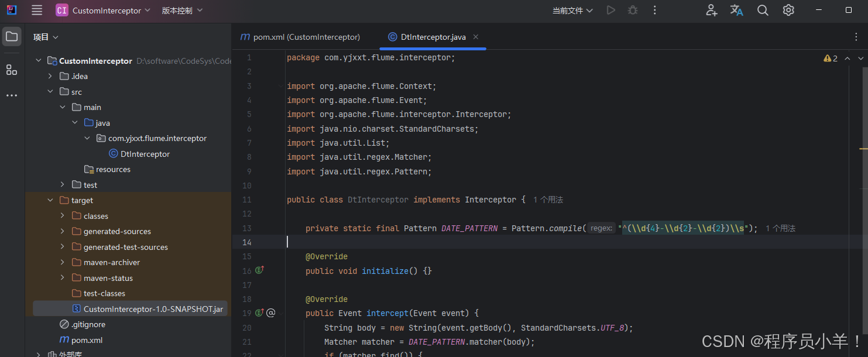Collapse the java folder
868x357 pixels.
click(x=75, y=123)
